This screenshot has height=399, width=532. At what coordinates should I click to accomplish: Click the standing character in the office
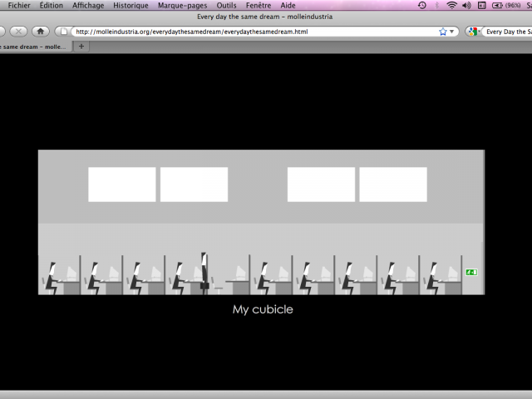[204, 270]
